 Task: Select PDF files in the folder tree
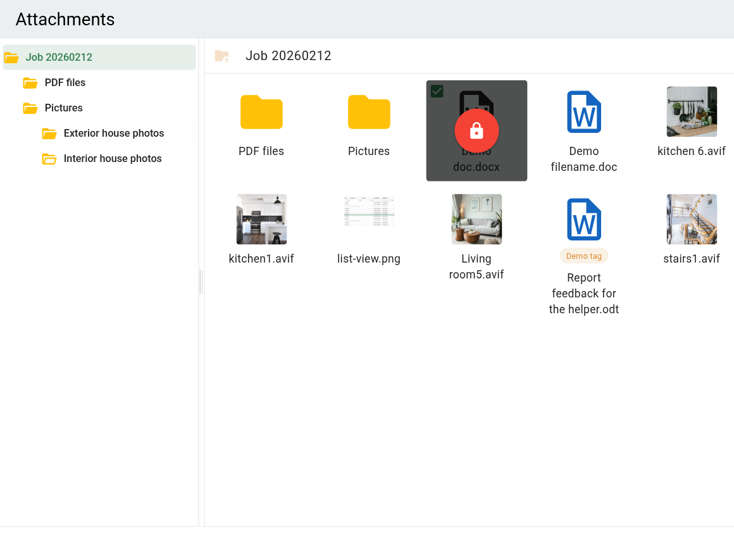[x=65, y=82]
